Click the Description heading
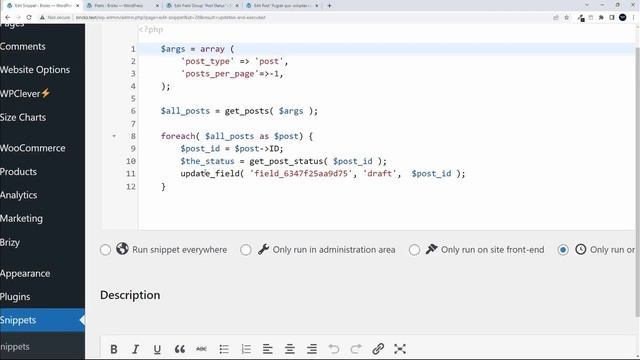 point(130,295)
